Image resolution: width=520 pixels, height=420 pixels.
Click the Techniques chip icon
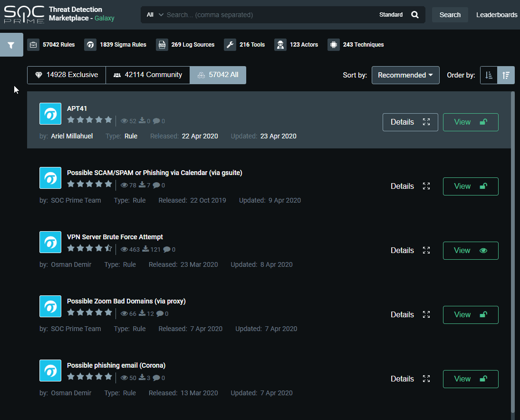pyautogui.click(x=334, y=45)
